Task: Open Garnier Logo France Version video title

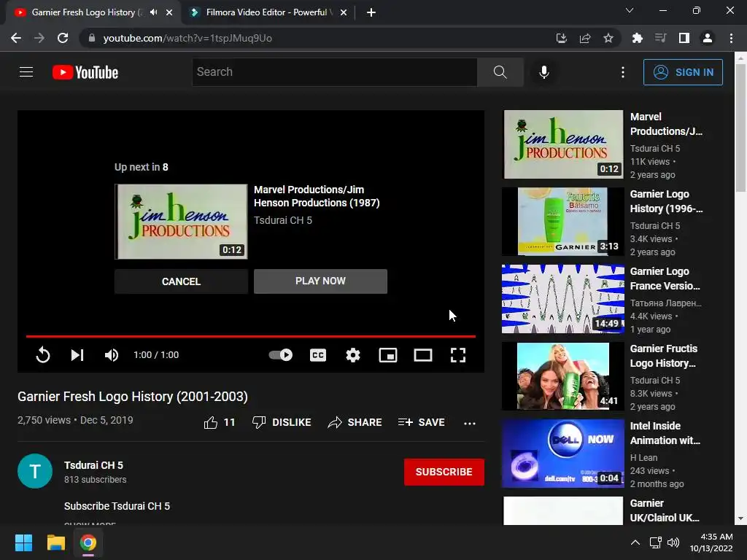Action: coord(665,279)
